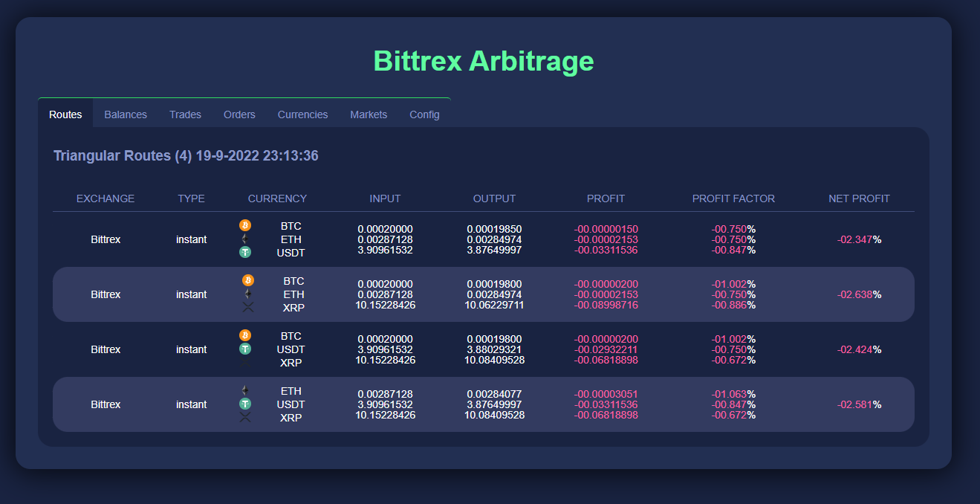
Task: Click Bittrex in the -02.581% route row
Action: [x=106, y=404]
